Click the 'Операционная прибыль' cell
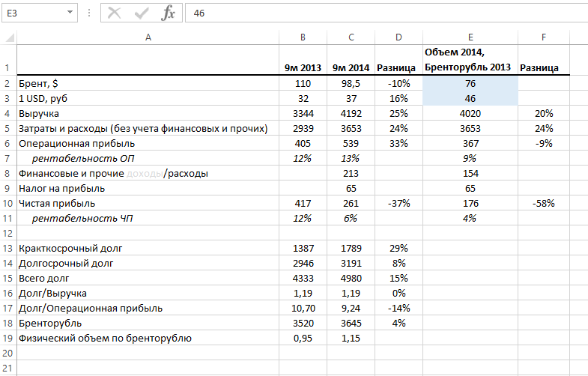Screen dimensions: 588x376 [x=148, y=143]
